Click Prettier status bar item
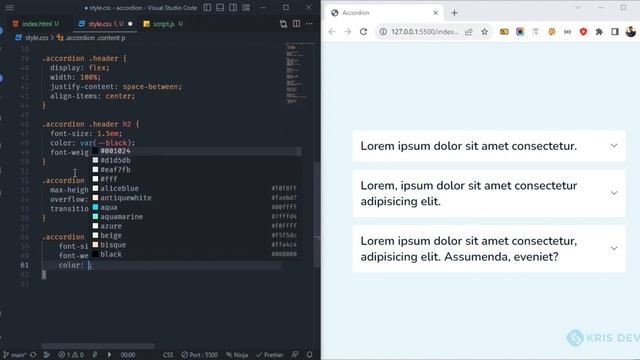The height and width of the screenshot is (360, 640). (269, 355)
